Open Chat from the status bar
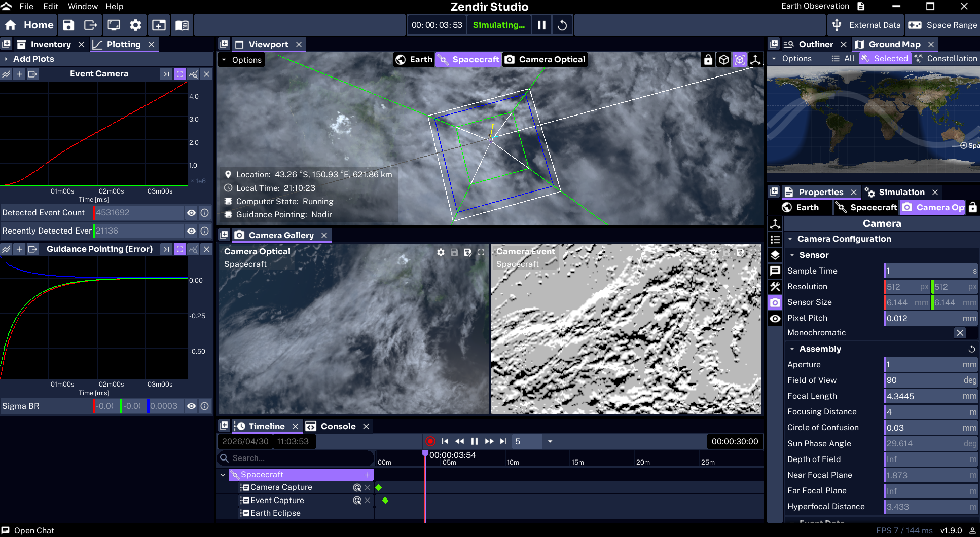Image resolution: width=980 pixels, height=537 pixels. tap(28, 531)
